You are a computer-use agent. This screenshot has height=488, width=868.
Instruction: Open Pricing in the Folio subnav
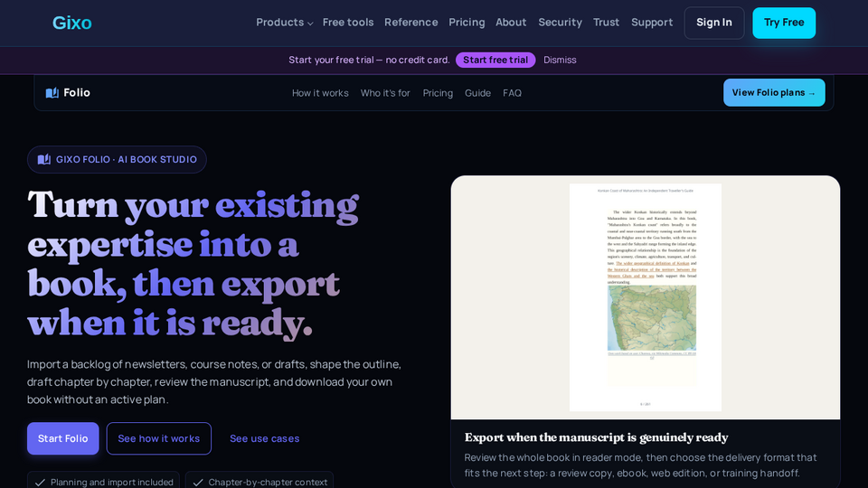(x=438, y=93)
